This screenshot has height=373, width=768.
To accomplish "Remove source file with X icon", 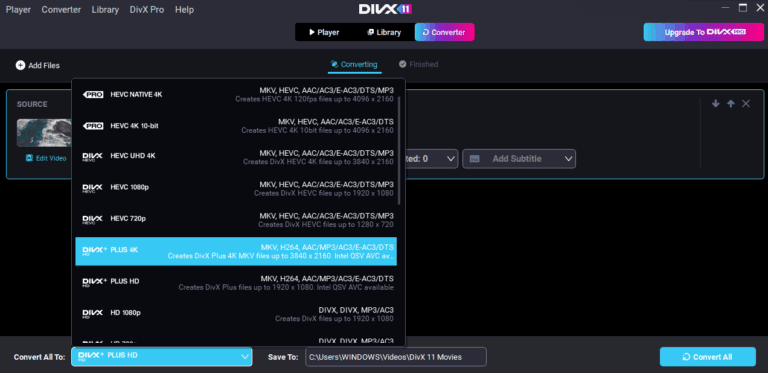I will 746,104.
